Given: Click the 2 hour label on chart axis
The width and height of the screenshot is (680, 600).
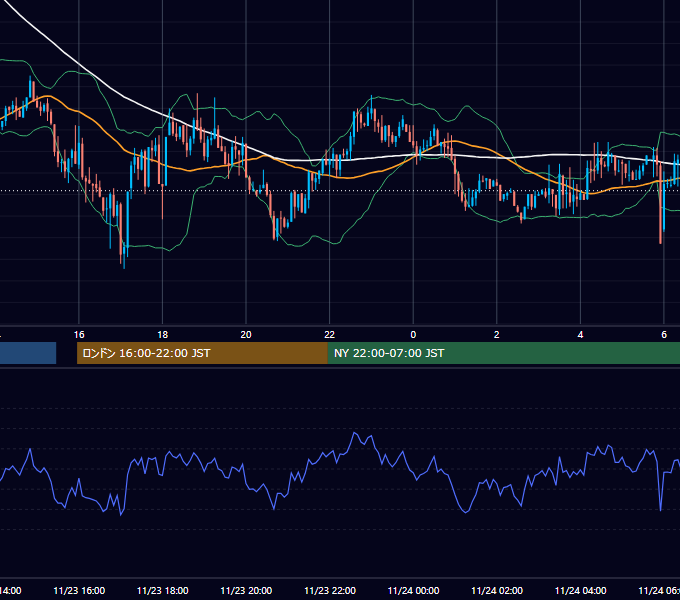Looking at the screenshot, I should tap(497, 335).
